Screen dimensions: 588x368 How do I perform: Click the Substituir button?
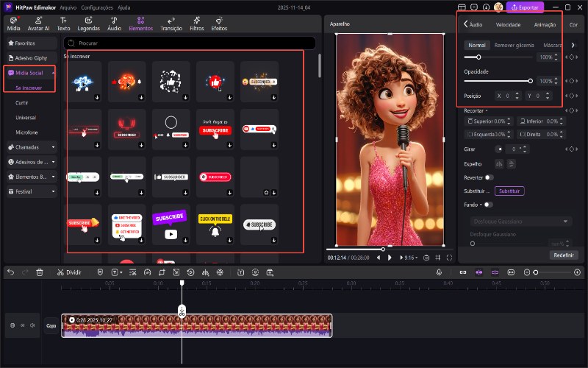point(509,191)
